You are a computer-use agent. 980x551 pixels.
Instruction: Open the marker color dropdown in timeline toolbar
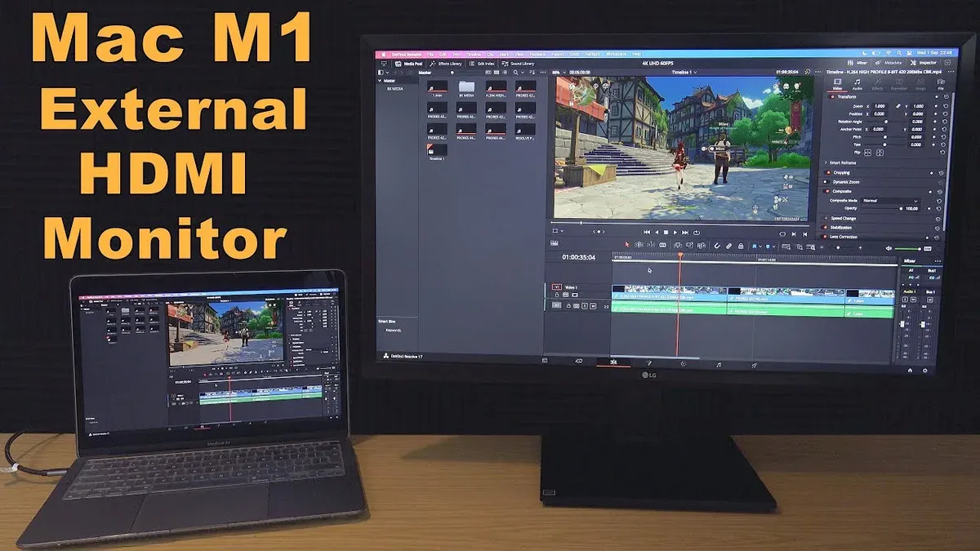click(773, 245)
